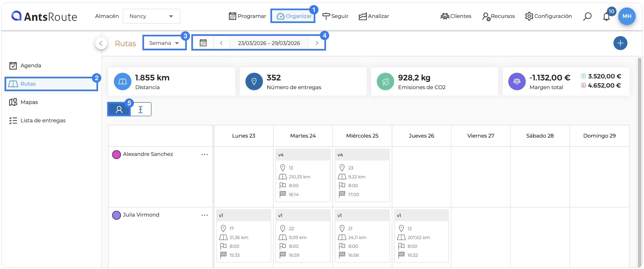Switch to view by driver

coord(119,109)
